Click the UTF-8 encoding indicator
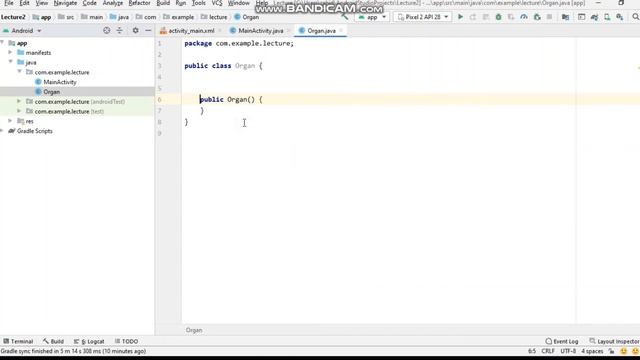The height and width of the screenshot is (360, 640). (568, 351)
